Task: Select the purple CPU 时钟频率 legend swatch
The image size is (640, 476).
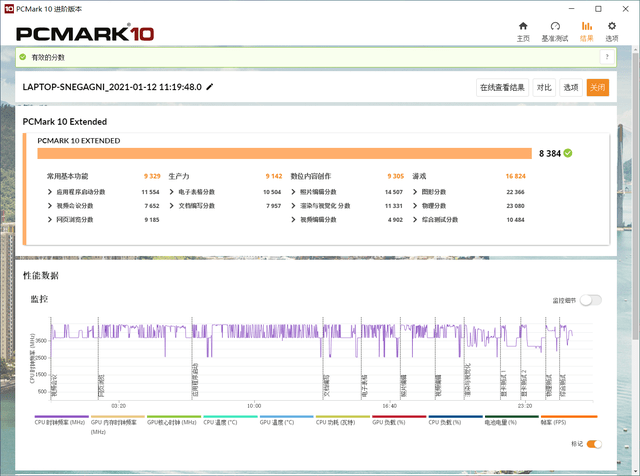Action: point(62,418)
